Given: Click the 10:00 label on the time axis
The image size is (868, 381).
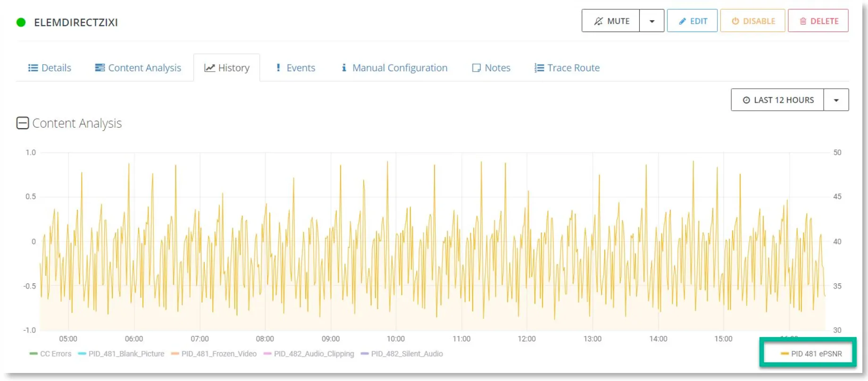Looking at the screenshot, I should [396, 339].
